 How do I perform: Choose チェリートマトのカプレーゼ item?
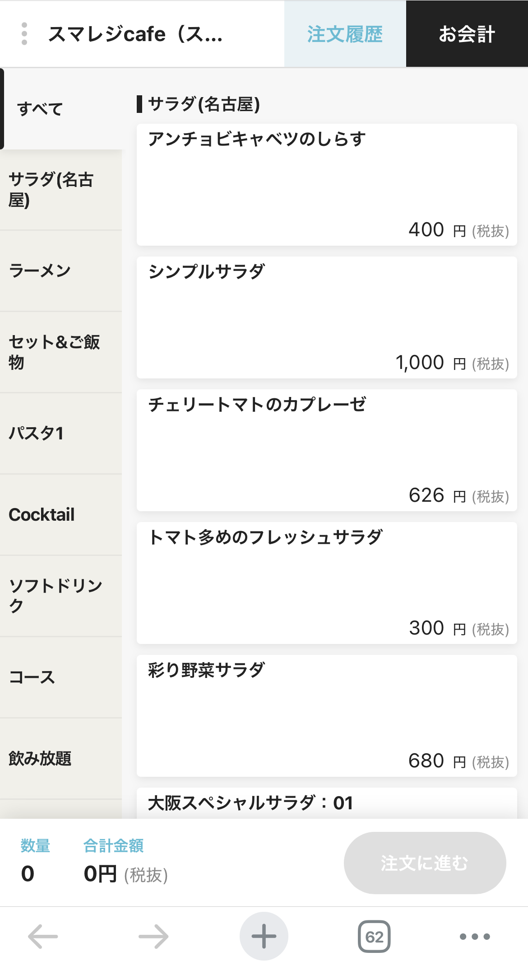327,450
